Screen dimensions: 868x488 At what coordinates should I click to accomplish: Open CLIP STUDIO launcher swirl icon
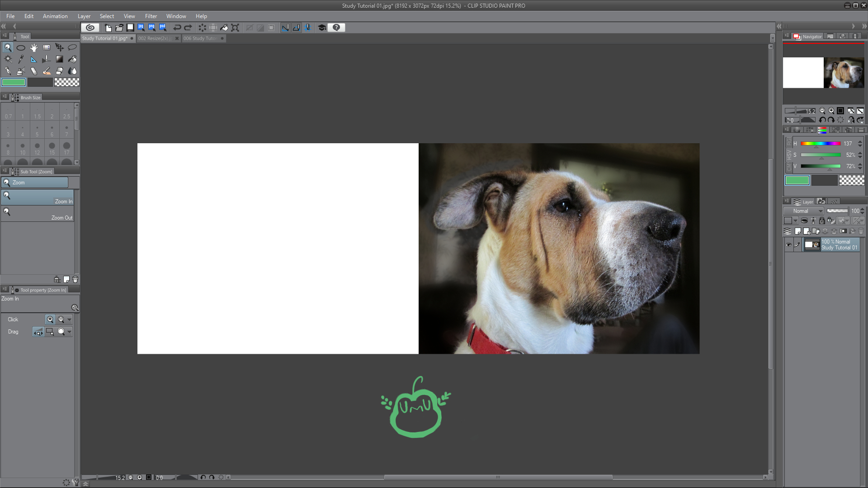[90, 28]
